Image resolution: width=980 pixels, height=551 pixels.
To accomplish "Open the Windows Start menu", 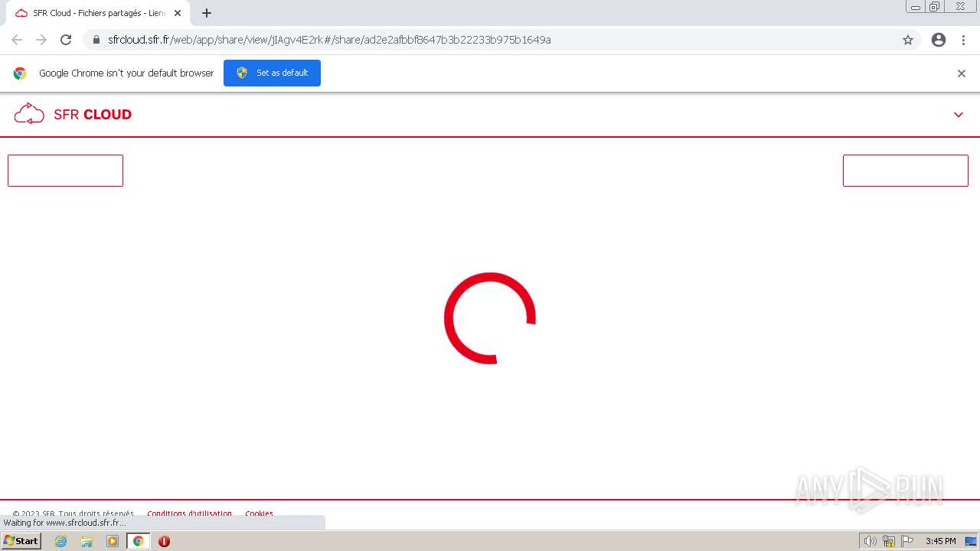I will tap(21, 541).
